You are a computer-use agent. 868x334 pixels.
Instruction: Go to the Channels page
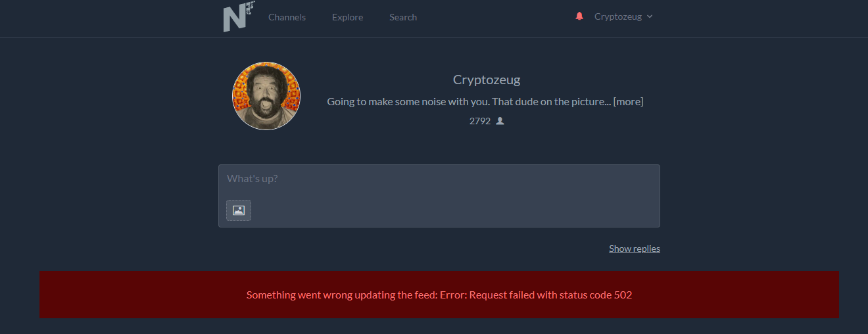coord(287,17)
